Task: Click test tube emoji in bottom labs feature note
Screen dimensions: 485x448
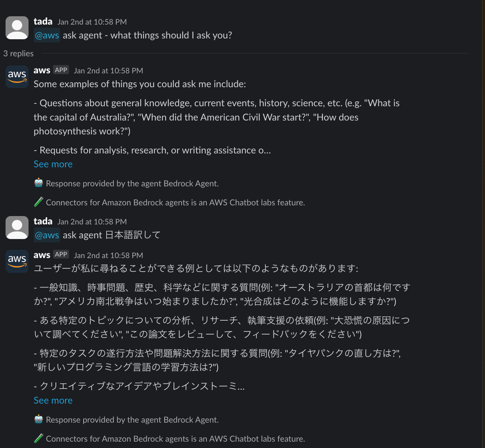Action: [x=38, y=438]
